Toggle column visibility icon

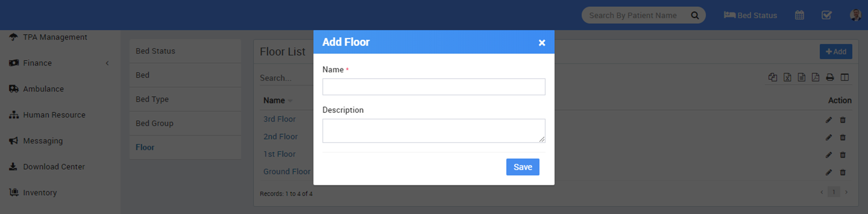coord(845,77)
